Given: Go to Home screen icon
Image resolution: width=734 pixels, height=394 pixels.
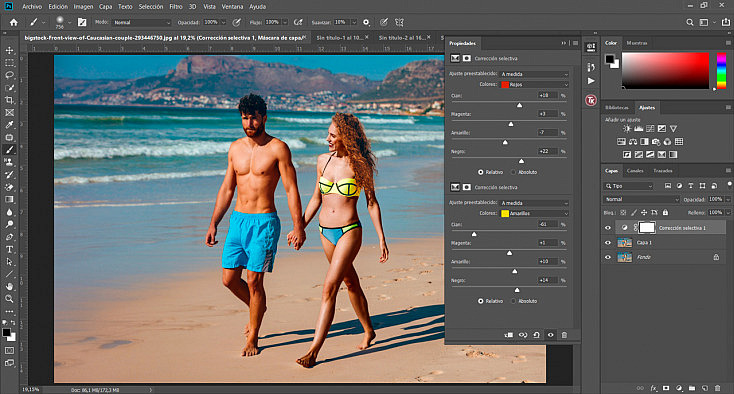Looking at the screenshot, I should (14, 22).
